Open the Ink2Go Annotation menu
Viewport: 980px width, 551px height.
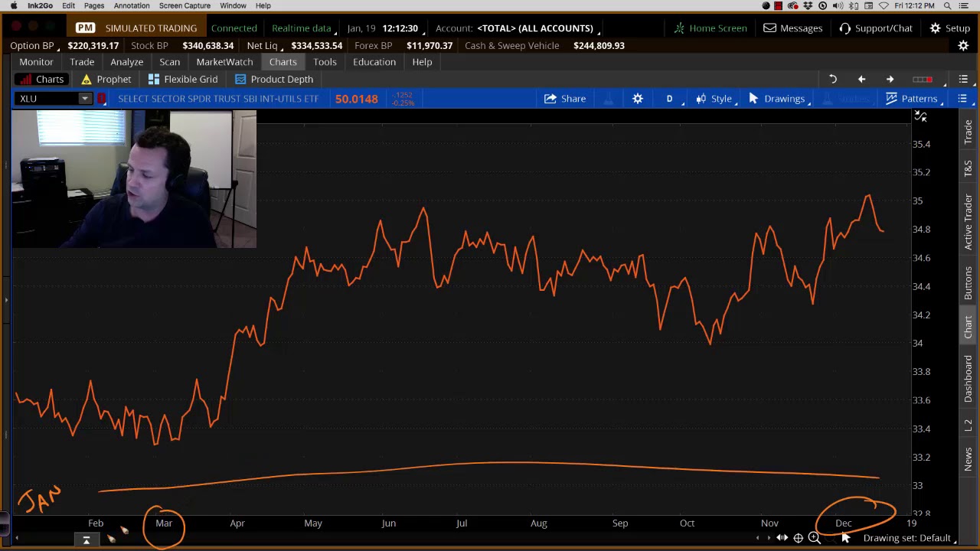click(132, 5)
